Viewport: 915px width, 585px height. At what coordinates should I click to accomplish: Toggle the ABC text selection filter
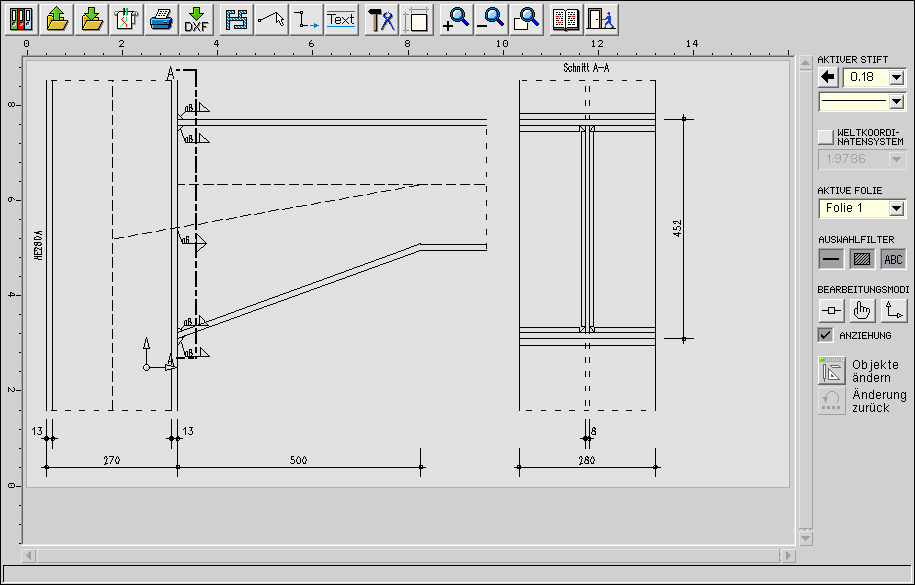[x=893, y=259]
